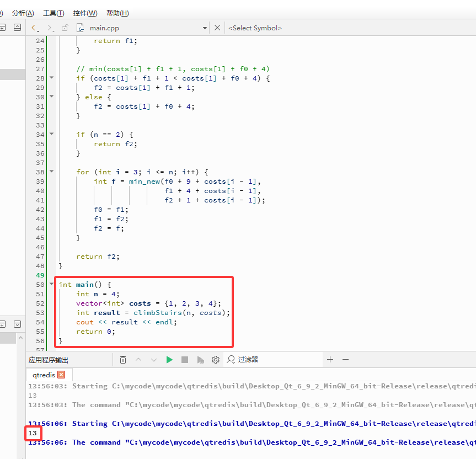The image size is (476, 459).
Task: Click the main.cpp file type icon
Action: coord(80,28)
